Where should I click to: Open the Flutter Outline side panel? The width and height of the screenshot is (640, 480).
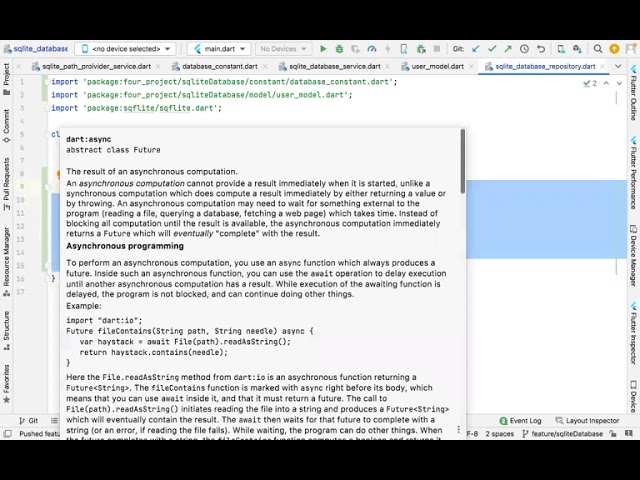633,92
